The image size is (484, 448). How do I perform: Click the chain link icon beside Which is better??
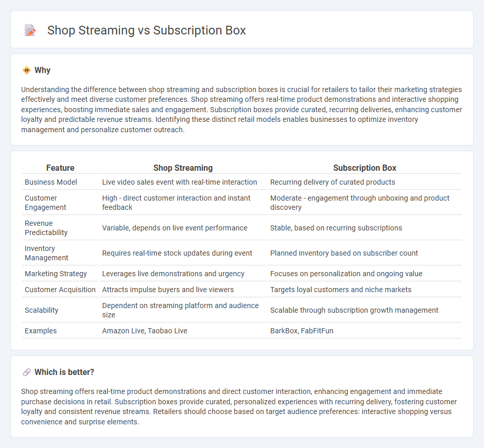click(x=27, y=372)
